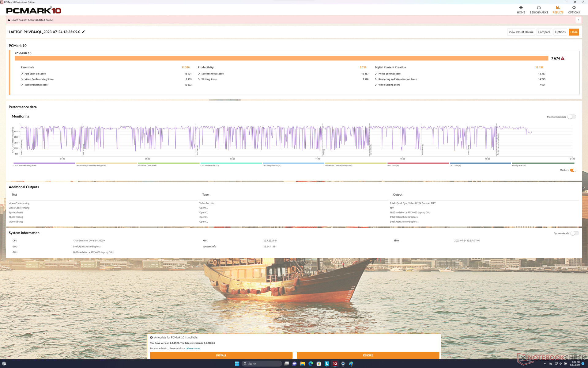Open File Explorer from taskbar

303,364
